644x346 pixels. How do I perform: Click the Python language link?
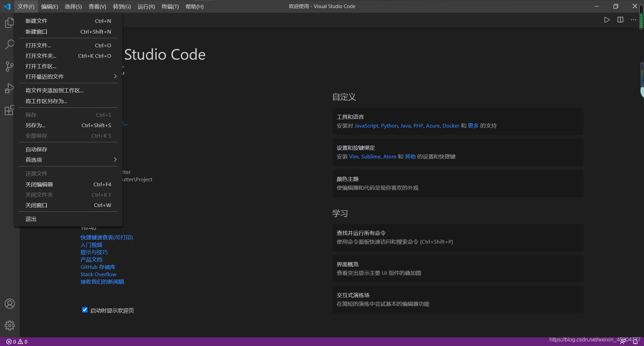click(x=389, y=126)
